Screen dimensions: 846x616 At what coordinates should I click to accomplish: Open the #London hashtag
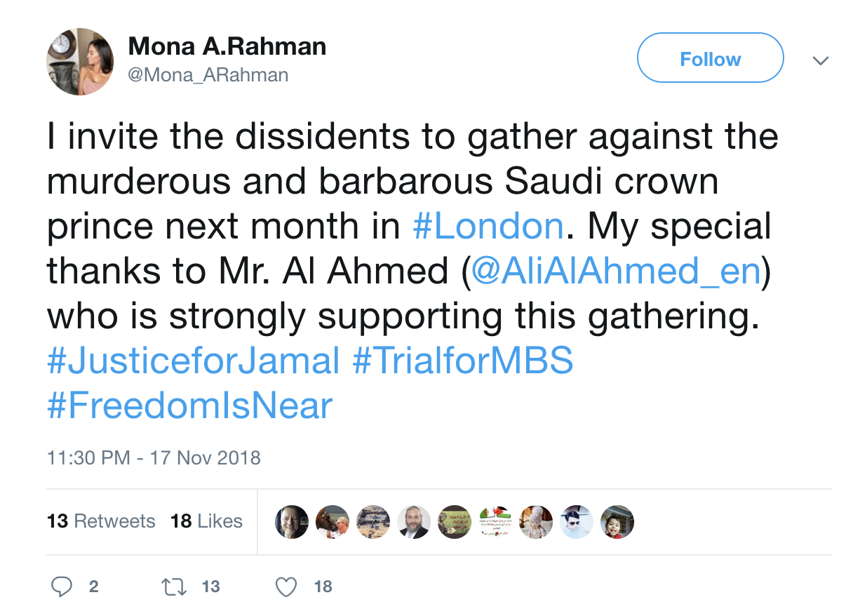tap(488, 227)
